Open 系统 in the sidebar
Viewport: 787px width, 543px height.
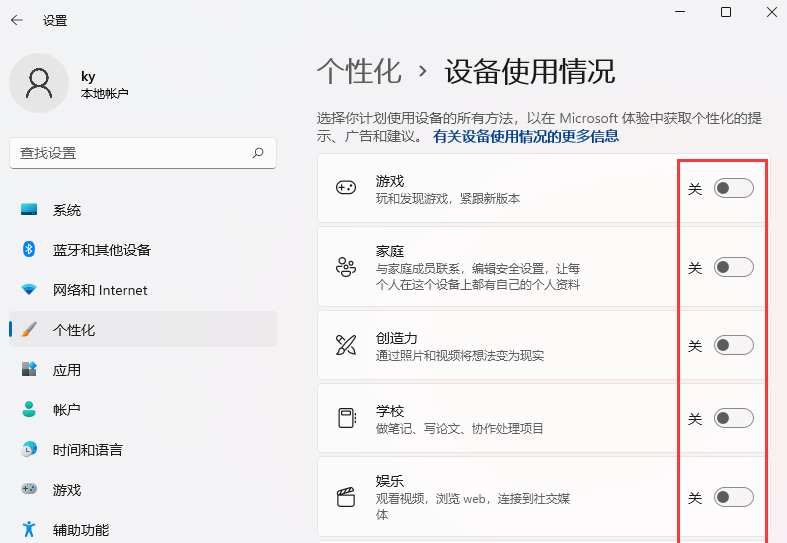coord(67,210)
